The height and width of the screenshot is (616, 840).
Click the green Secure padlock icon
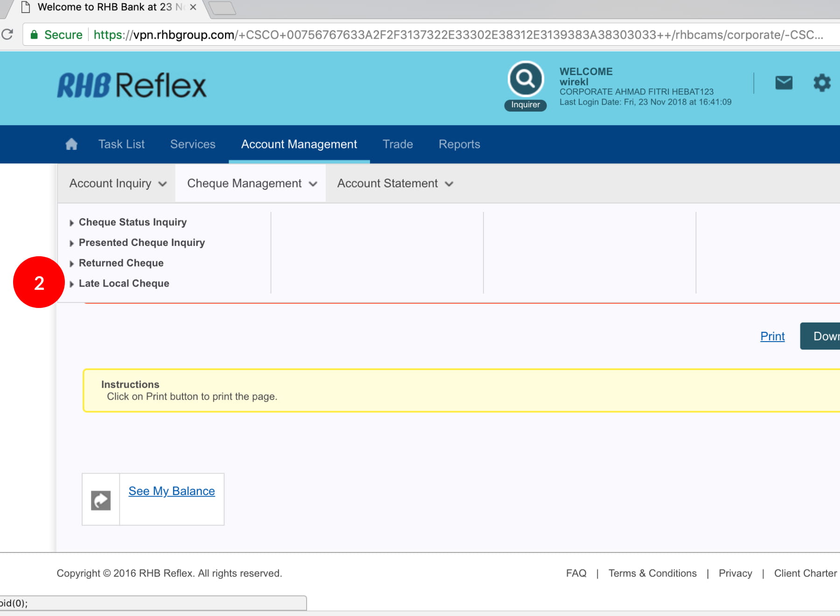pos(34,35)
